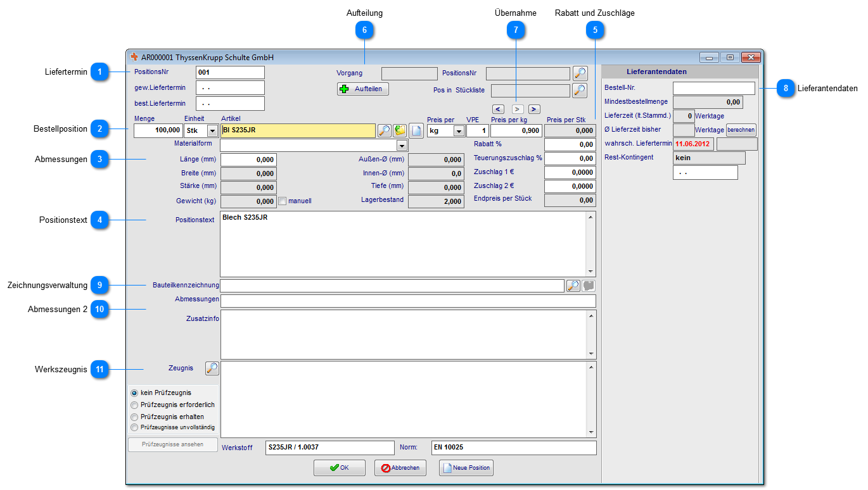Screen dimensions: 868x490
Task: Click the Zusatzinfo scrollbar down arrow
Action: pos(591,355)
